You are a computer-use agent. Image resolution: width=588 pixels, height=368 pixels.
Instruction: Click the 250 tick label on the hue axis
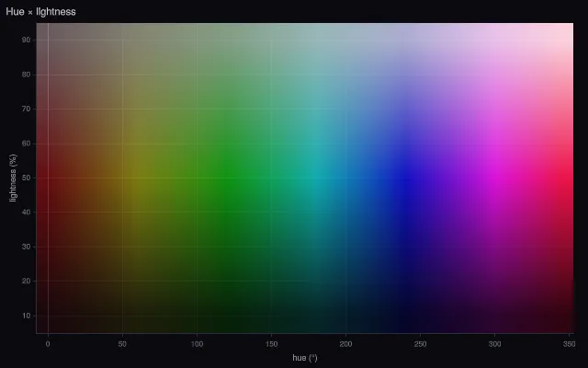pyautogui.click(x=421, y=344)
